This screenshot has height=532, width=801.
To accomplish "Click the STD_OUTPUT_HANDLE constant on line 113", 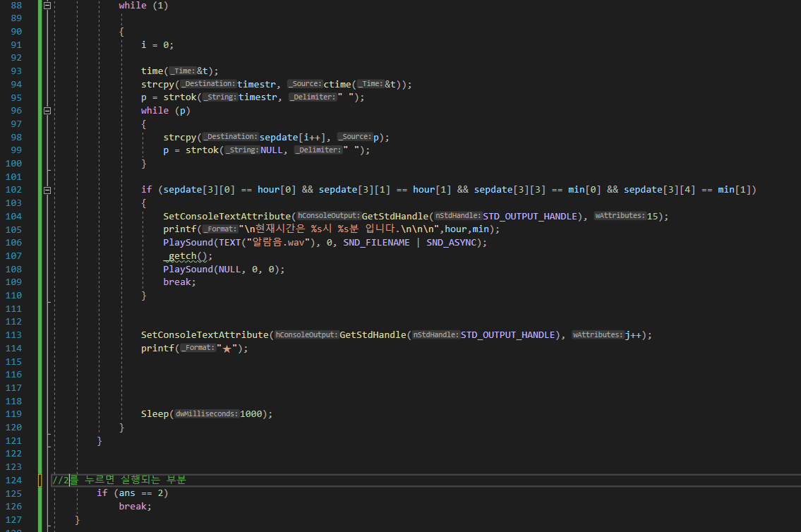I will pos(510,335).
